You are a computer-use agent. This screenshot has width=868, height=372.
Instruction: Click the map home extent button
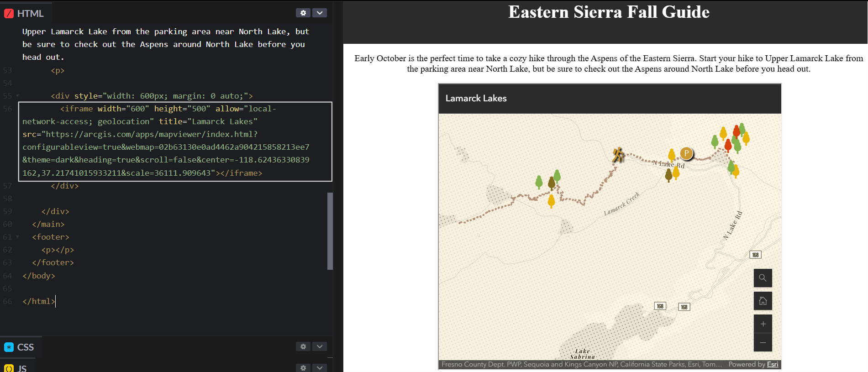point(763,301)
